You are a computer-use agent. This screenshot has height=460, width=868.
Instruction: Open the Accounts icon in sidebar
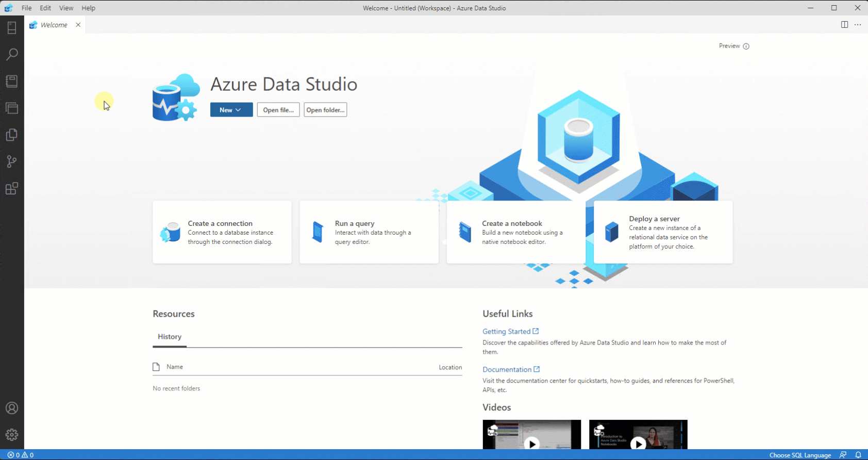pos(12,408)
